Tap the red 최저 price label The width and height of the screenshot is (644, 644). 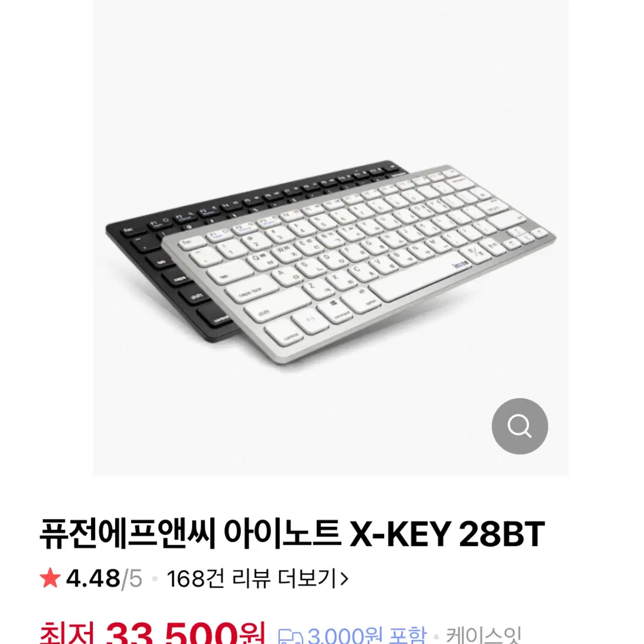tap(68, 633)
